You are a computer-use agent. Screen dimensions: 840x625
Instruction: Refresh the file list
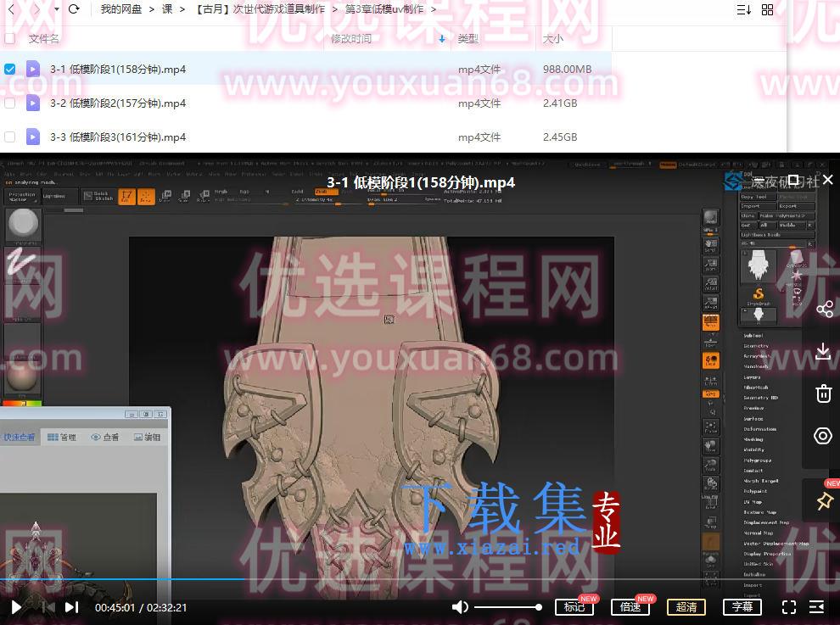tap(74, 9)
